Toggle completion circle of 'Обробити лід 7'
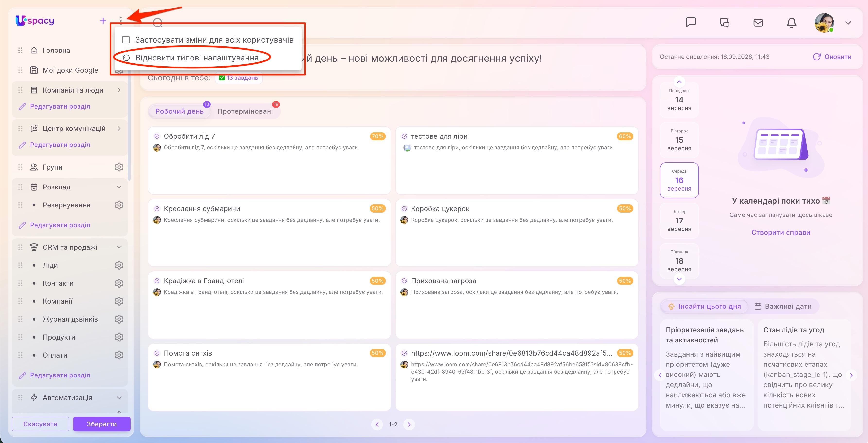Viewport: 868px width, 443px height. pos(157,136)
